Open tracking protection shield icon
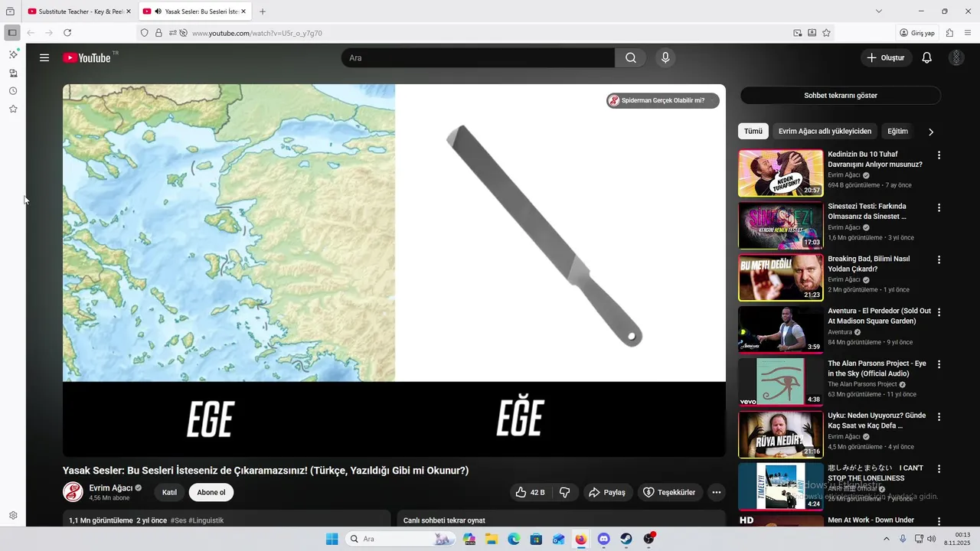Image resolution: width=980 pixels, height=551 pixels. [x=144, y=33]
